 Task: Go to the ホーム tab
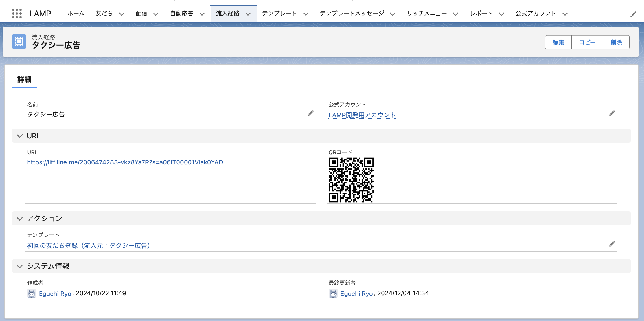(76, 14)
